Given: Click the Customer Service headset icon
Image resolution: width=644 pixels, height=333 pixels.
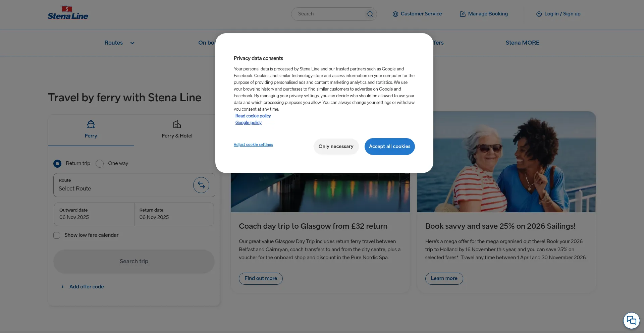Looking at the screenshot, I should click(395, 14).
